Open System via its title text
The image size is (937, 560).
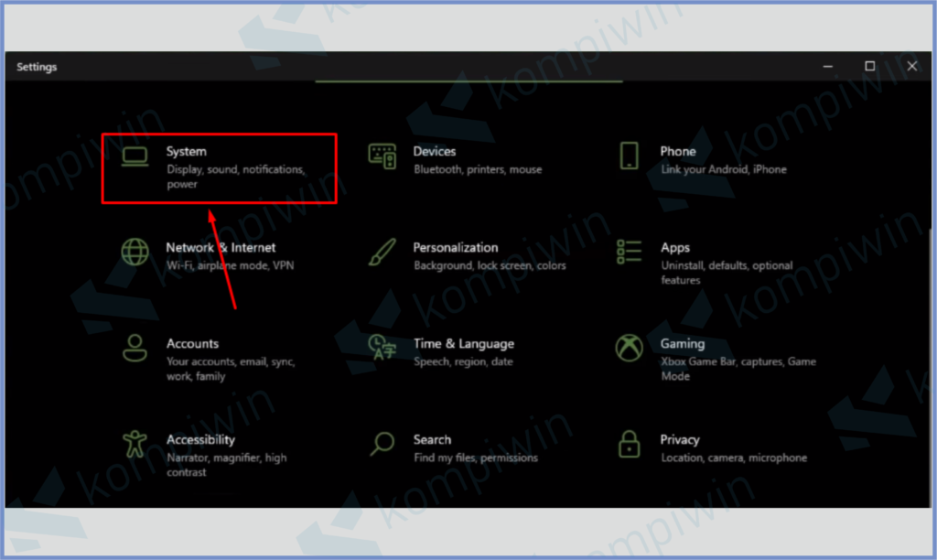186,151
